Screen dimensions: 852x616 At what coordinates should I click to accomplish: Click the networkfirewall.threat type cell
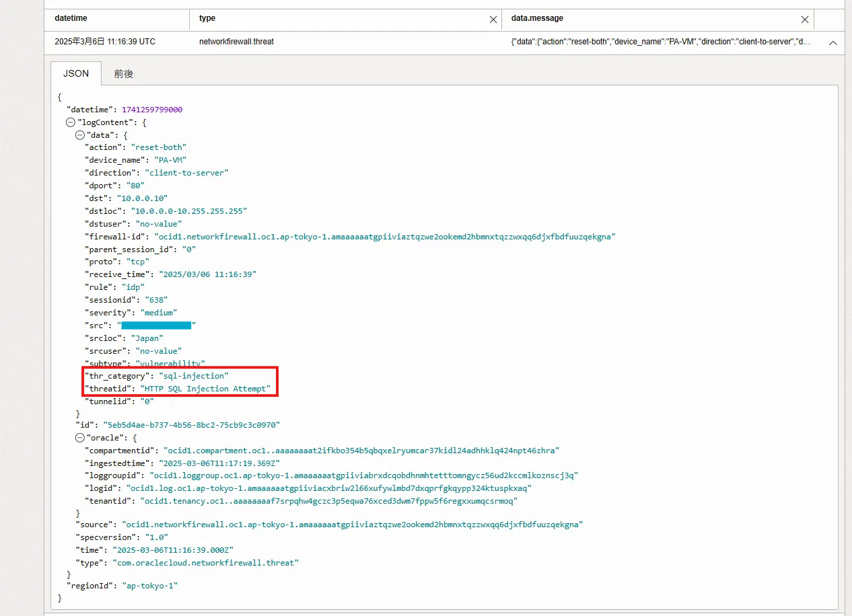point(236,42)
